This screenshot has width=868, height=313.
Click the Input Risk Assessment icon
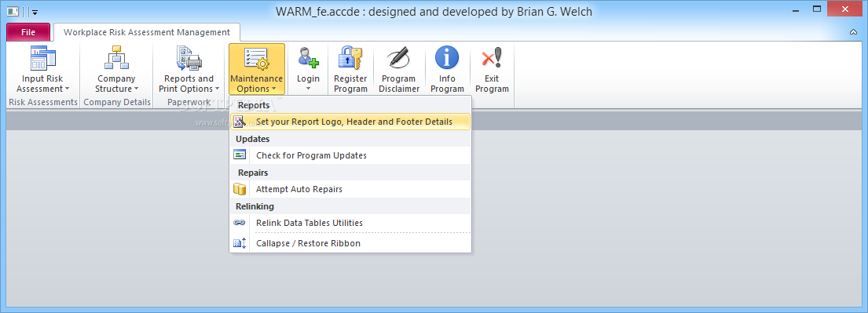click(42, 58)
